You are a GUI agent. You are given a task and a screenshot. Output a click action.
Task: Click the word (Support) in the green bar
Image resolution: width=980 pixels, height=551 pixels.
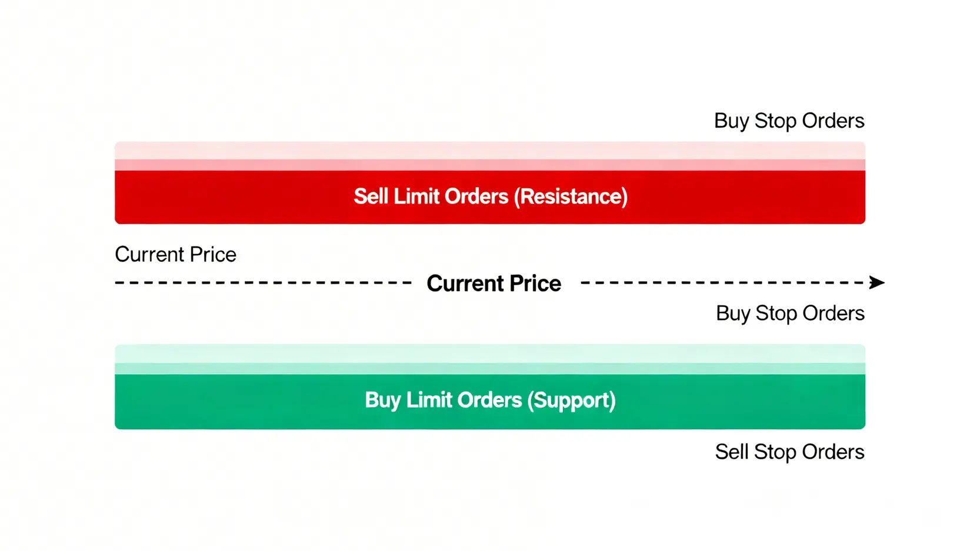(x=572, y=401)
